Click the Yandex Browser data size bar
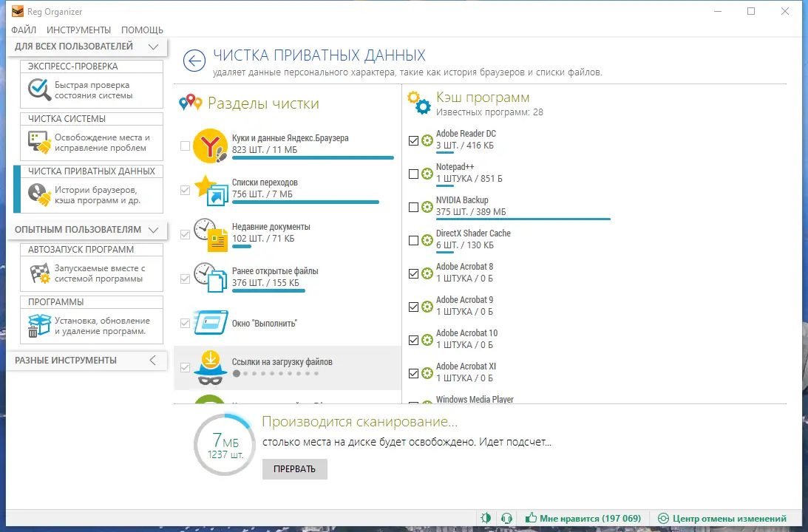This screenshot has height=532, width=808. (313, 157)
